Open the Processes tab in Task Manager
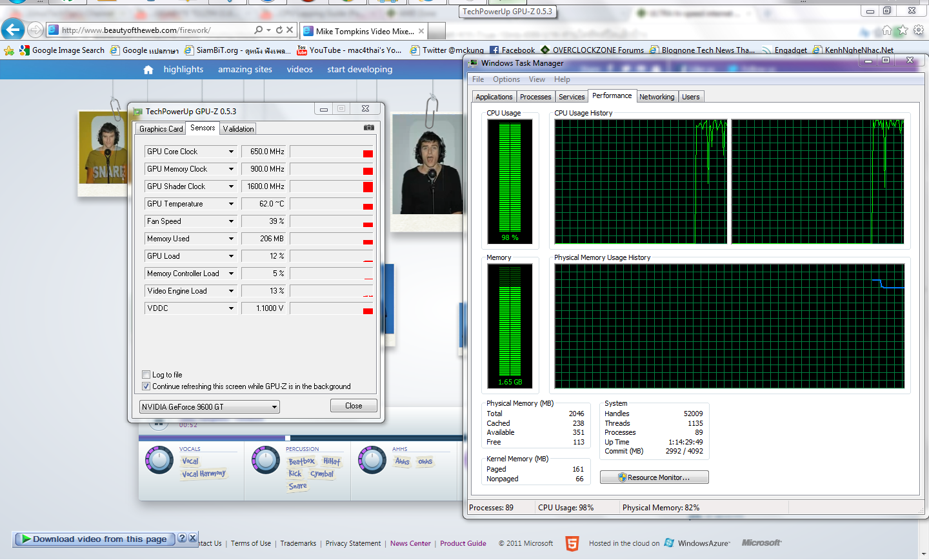This screenshot has width=929, height=560. (x=535, y=97)
